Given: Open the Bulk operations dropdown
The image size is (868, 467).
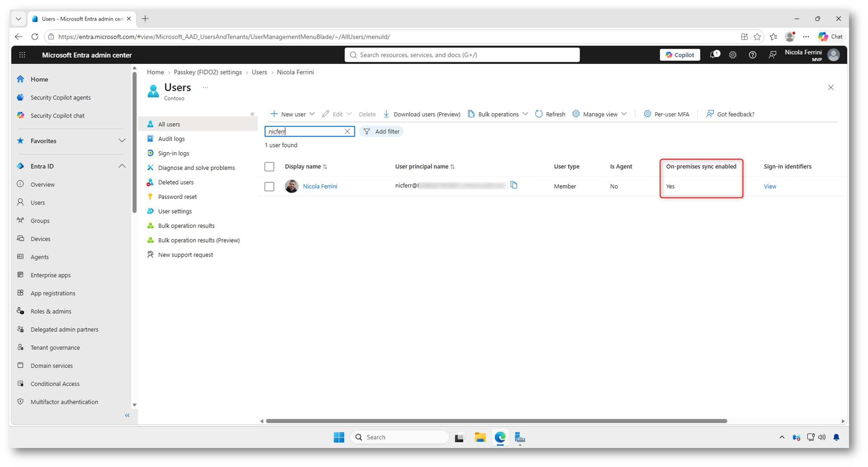Looking at the screenshot, I should coord(498,114).
